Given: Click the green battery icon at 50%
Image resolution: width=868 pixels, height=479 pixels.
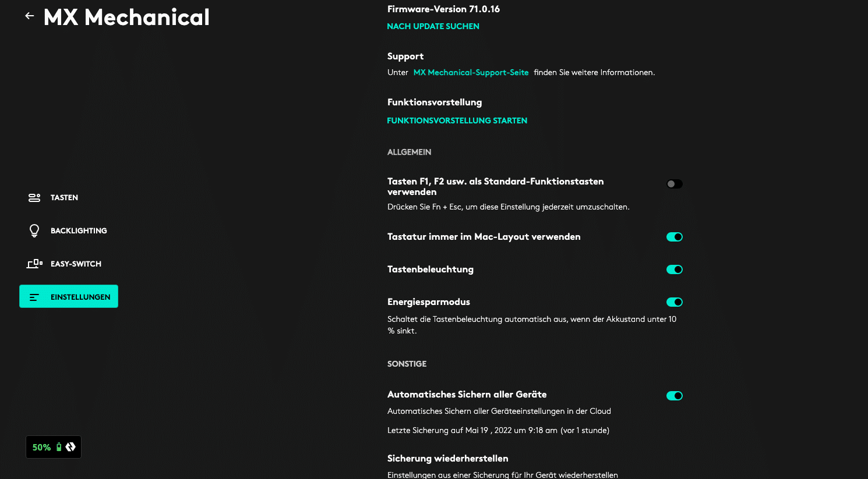Looking at the screenshot, I should point(59,447).
